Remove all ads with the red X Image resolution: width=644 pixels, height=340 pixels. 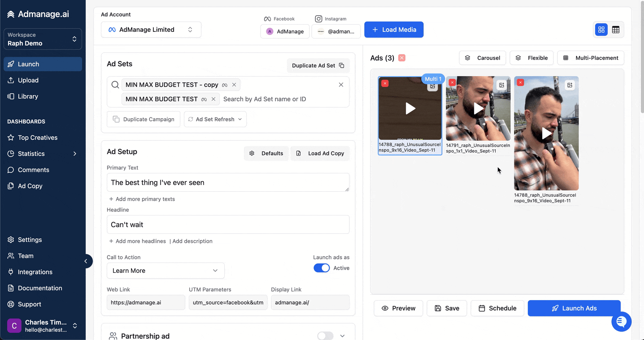pos(402,58)
